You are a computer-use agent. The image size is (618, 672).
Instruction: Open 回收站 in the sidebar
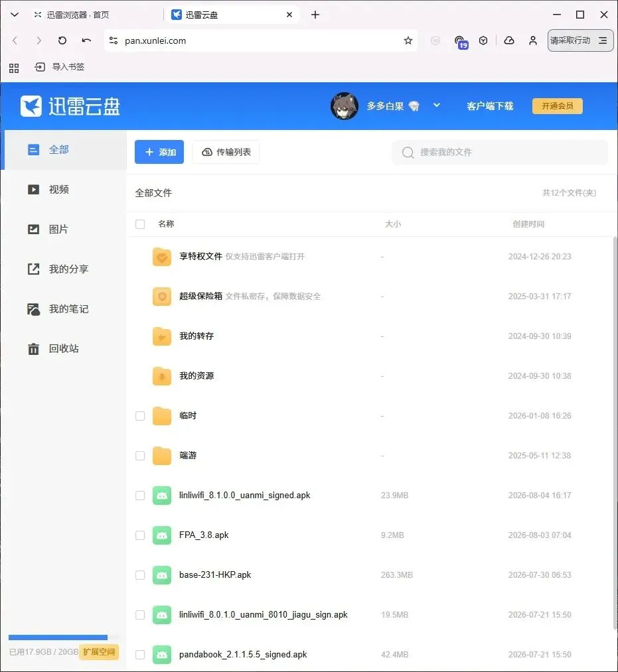[x=64, y=349]
